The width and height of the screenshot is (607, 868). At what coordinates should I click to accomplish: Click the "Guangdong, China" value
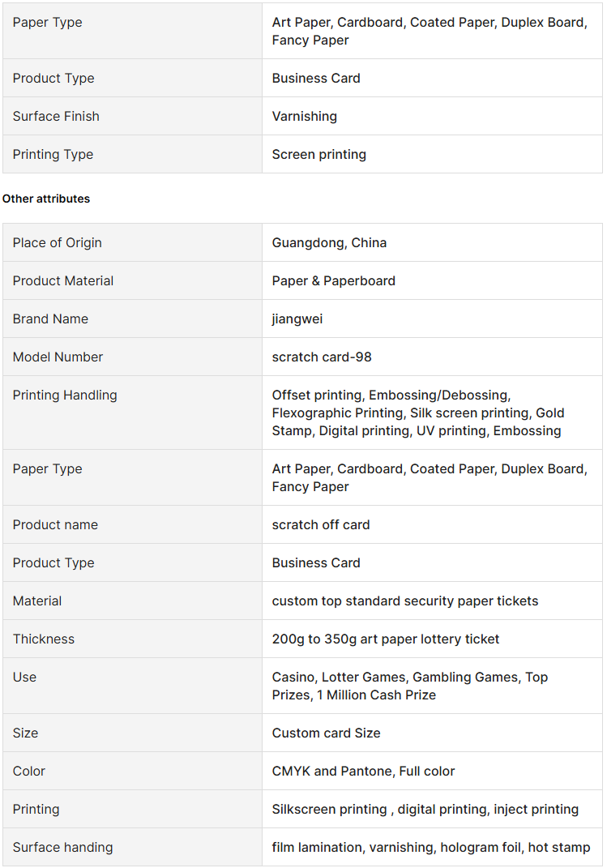coord(329,242)
